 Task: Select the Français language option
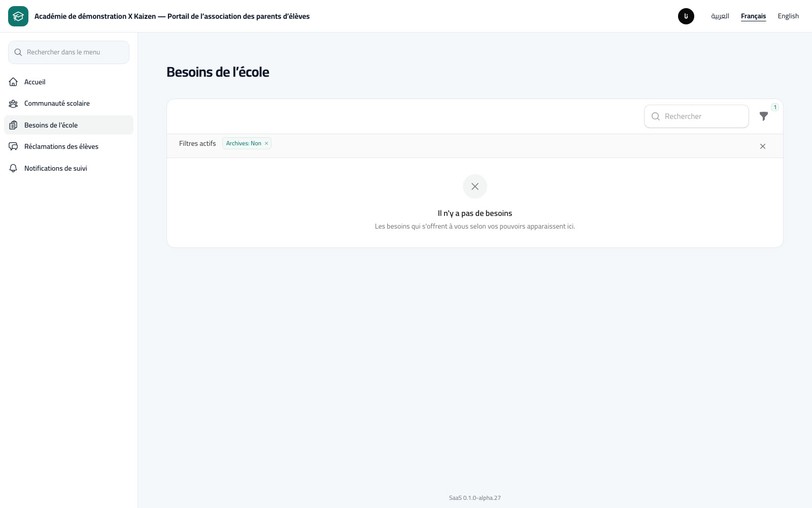753,16
